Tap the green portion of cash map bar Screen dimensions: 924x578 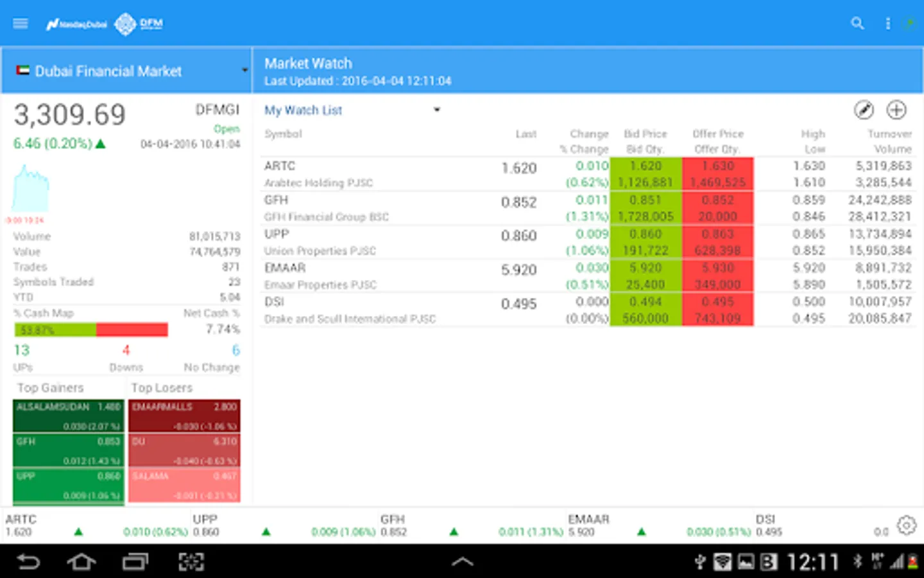point(55,330)
